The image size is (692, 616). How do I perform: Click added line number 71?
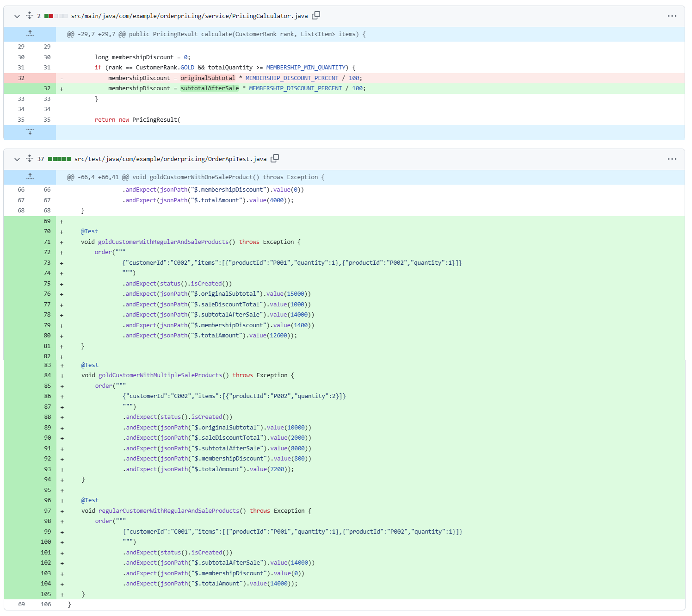click(47, 242)
